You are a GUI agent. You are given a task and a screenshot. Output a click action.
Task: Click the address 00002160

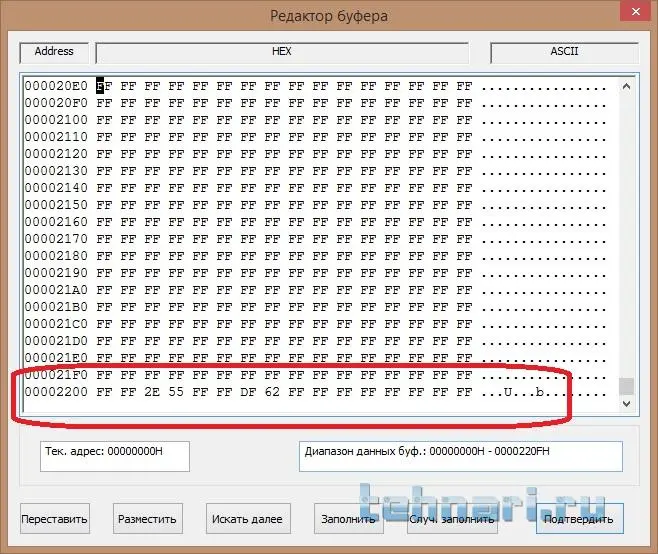point(56,222)
